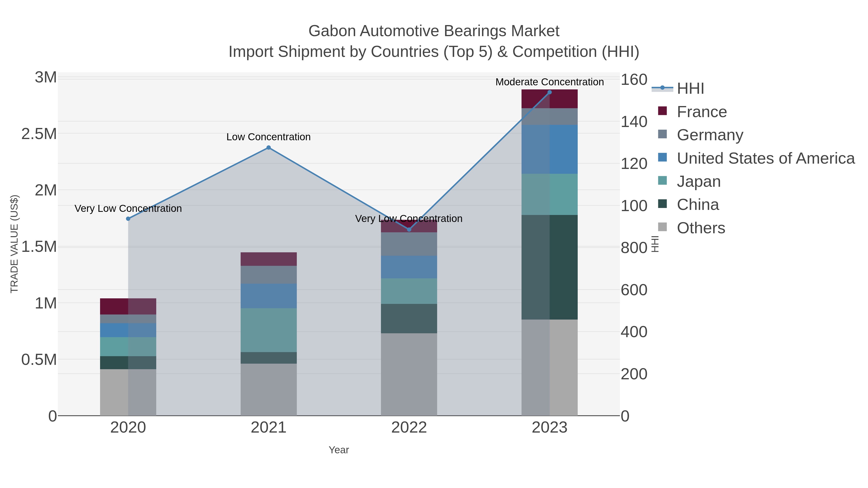Click the 2023 France bar segment
This screenshot has width=868, height=488.
point(549,99)
